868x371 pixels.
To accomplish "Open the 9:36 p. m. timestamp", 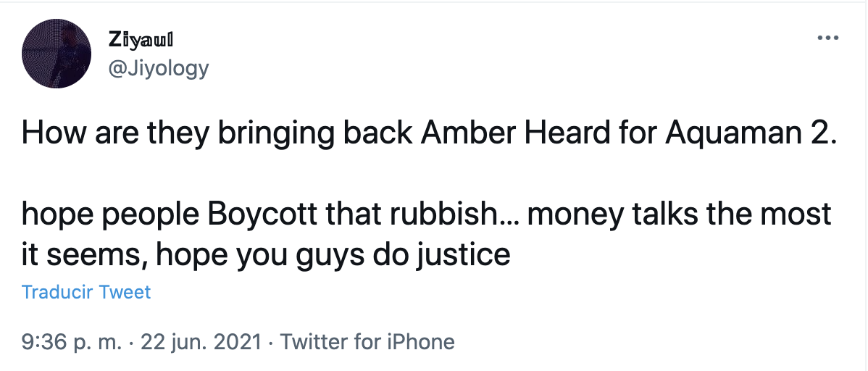I will point(72,342).
